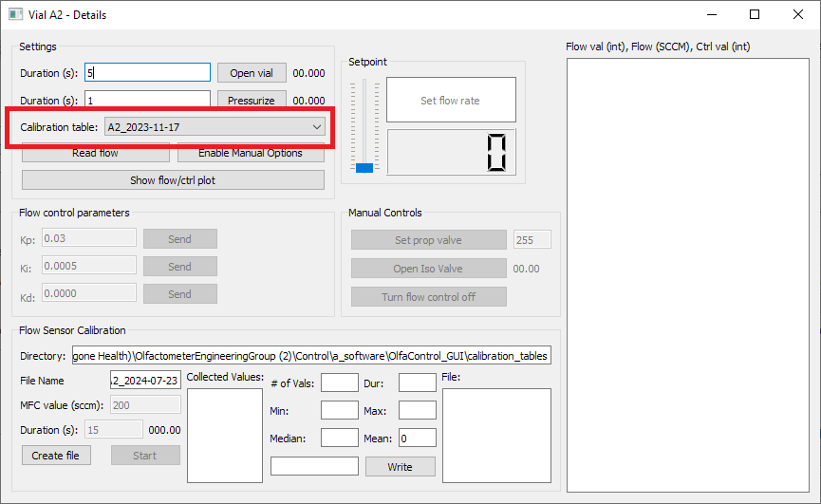Click the File Name input field

pos(145,380)
